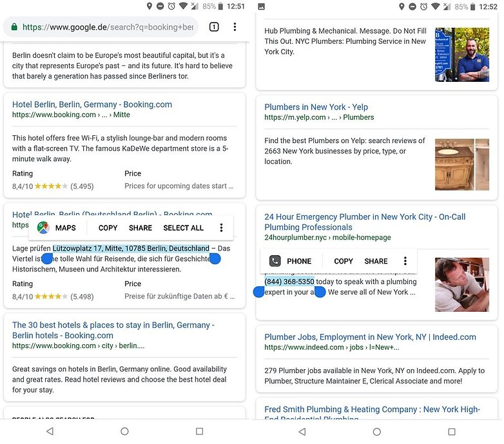
Task: Choose PHONE for the selected number
Action: 299,261
